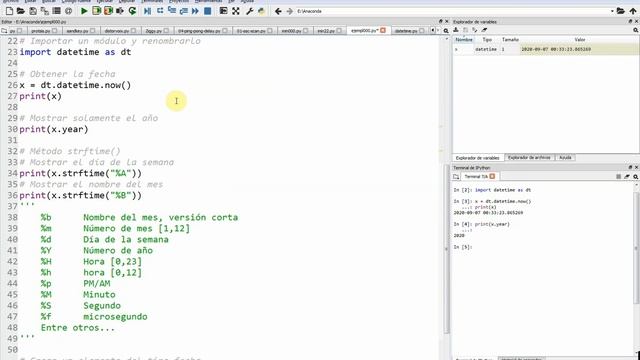Close the Terminal 1/A tab
This screenshot has width=640, height=360.
[x=492, y=176]
